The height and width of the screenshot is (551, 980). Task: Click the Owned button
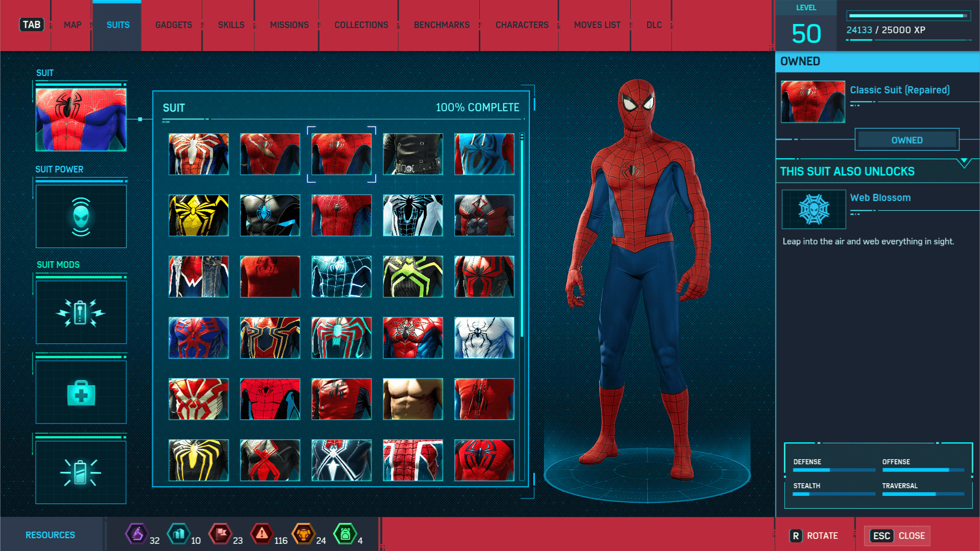click(x=907, y=140)
